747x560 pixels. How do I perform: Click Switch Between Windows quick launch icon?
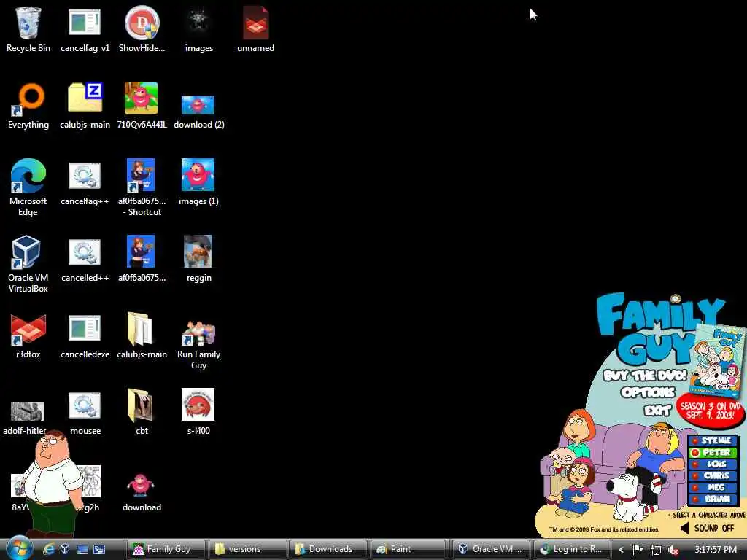point(99,549)
